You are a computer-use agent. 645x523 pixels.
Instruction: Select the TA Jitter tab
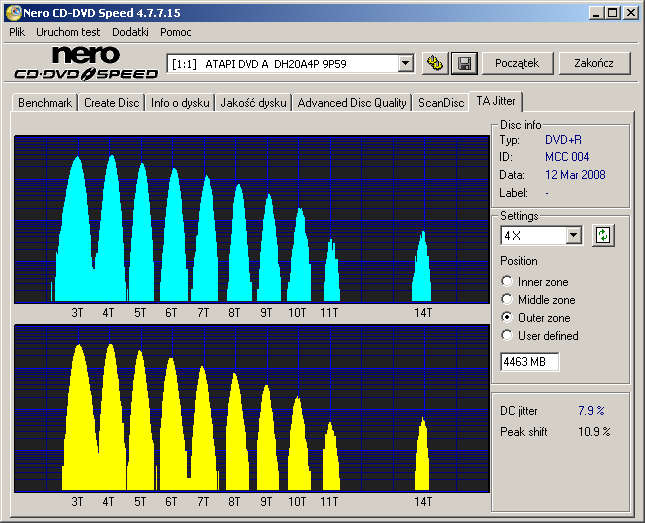[x=496, y=101]
